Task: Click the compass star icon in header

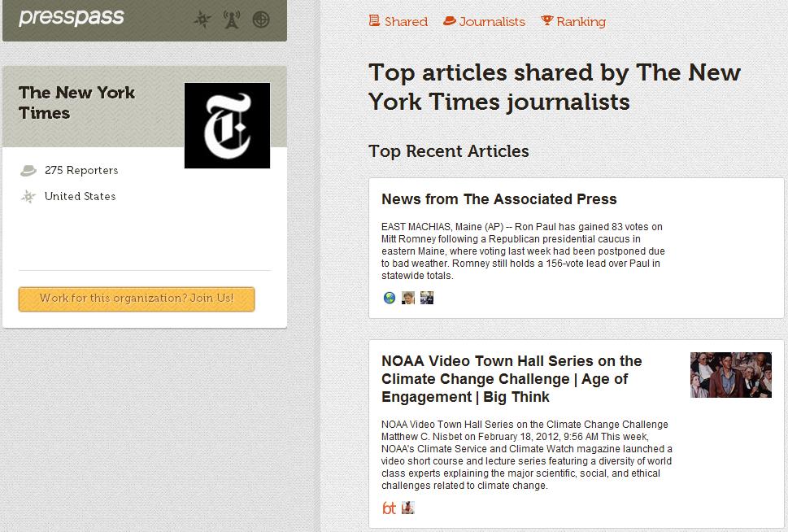Action: [x=202, y=20]
